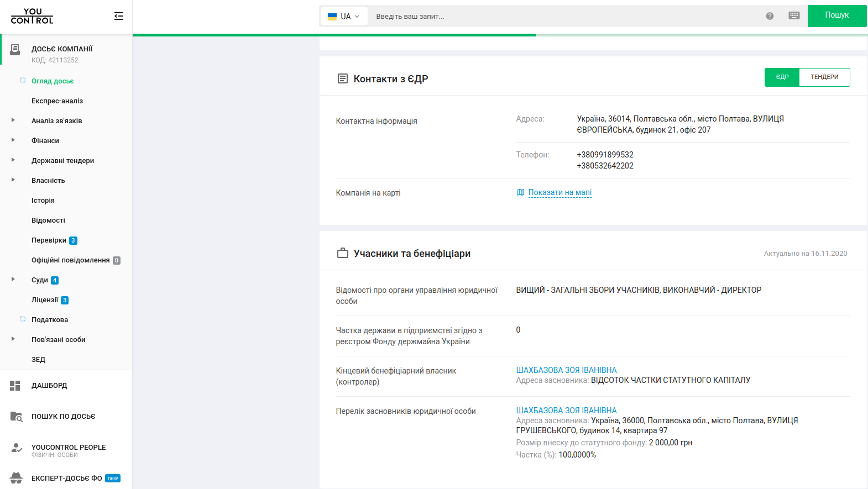This screenshot has height=489, width=868.
Task: Click the company dossier document icon
Action: click(x=15, y=50)
